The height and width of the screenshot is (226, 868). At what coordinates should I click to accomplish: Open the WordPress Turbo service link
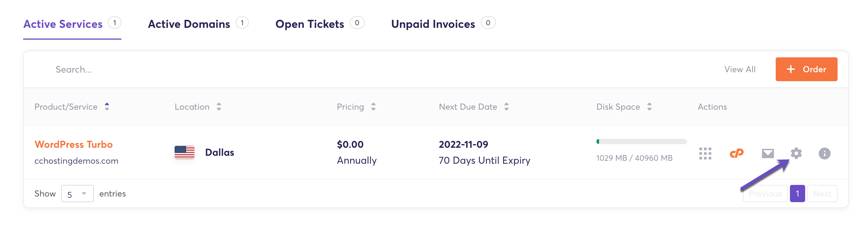[73, 144]
